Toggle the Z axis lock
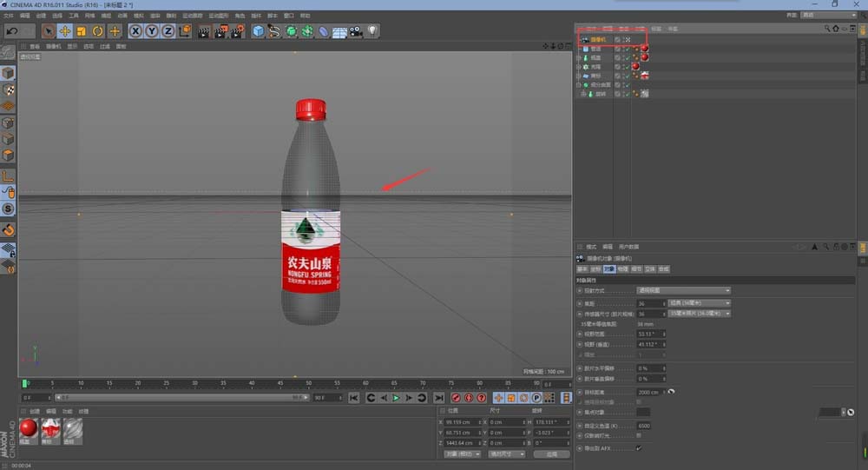The image size is (868, 470). tap(168, 31)
